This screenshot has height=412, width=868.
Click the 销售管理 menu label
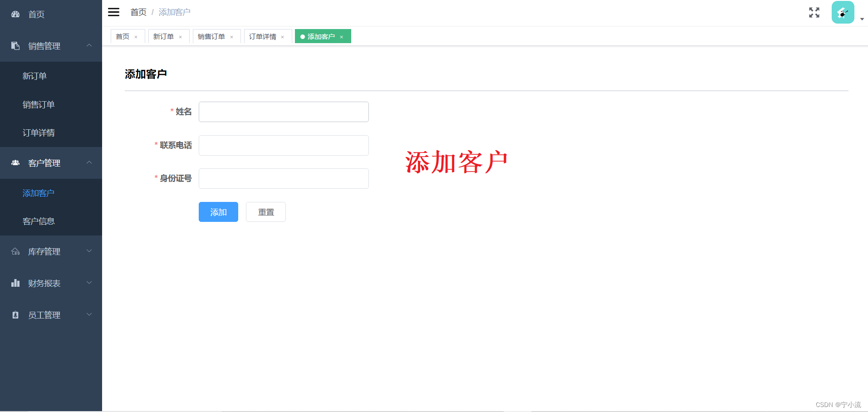[x=44, y=46]
